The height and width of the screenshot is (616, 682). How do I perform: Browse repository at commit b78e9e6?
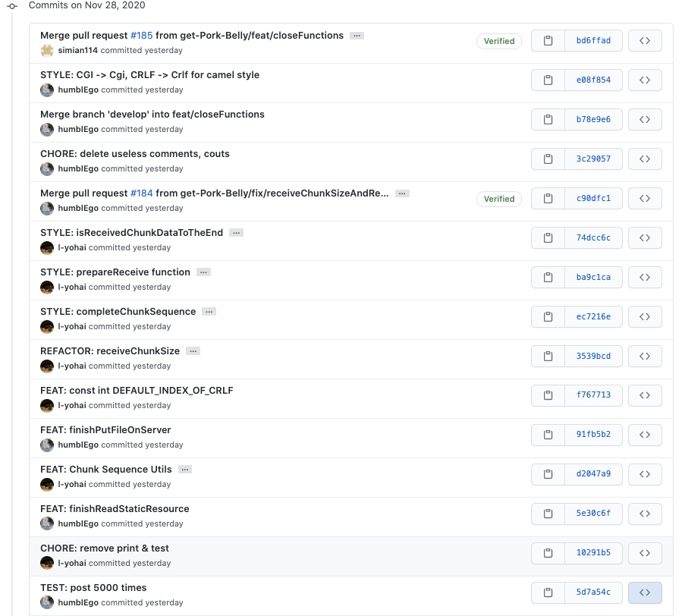pyautogui.click(x=645, y=120)
